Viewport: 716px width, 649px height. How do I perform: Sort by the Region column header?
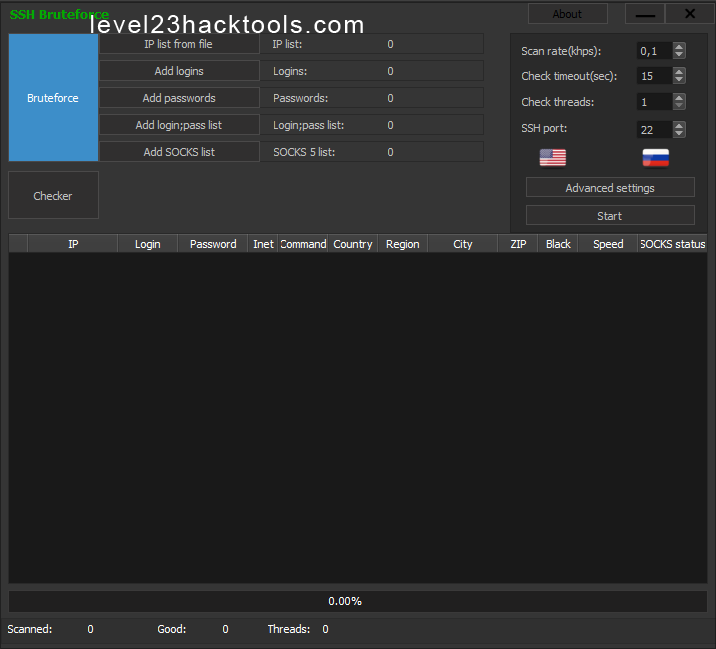pos(402,244)
